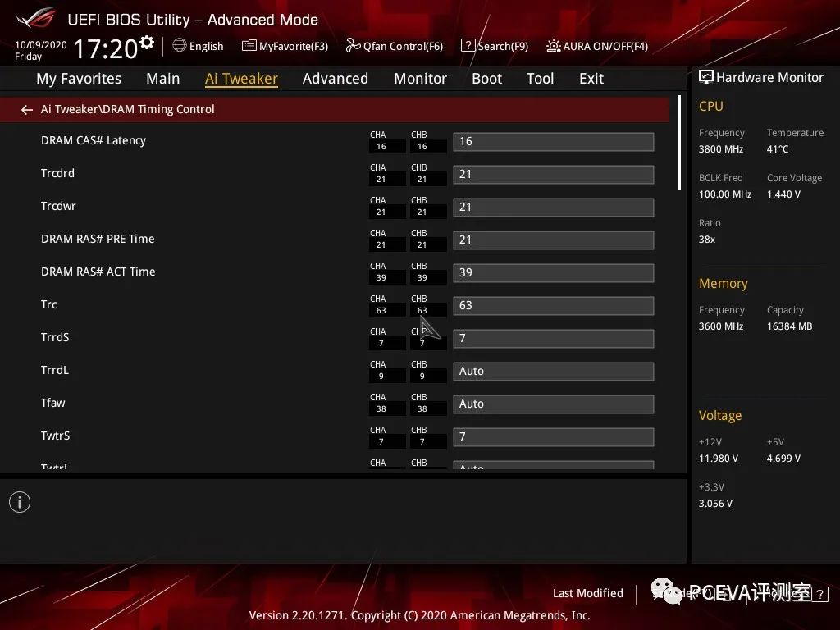Go back using the DRAM Timing Control arrow
Screen dimensions: 840x630
coord(26,109)
